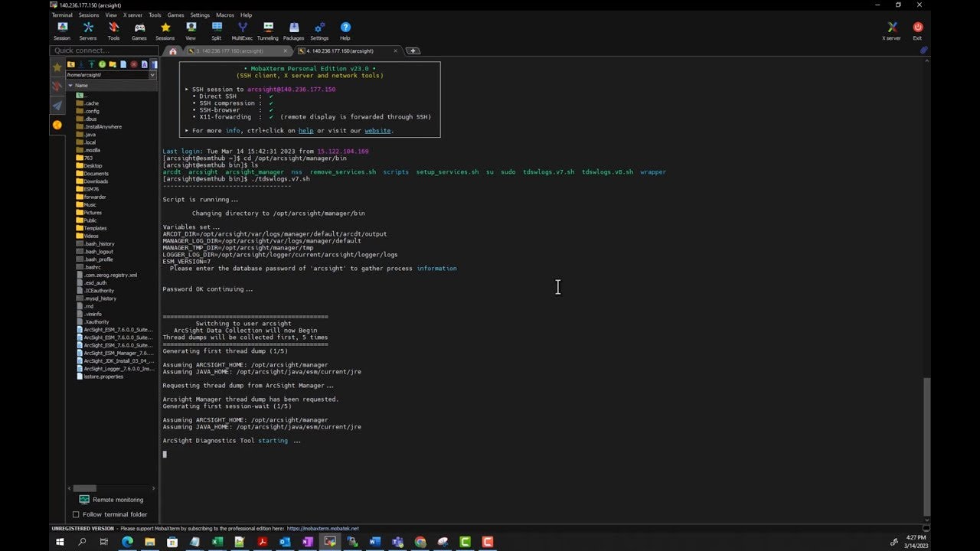Open the Tunneling toolbar icon
This screenshot has height=551, width=980.
pos(268,31)
